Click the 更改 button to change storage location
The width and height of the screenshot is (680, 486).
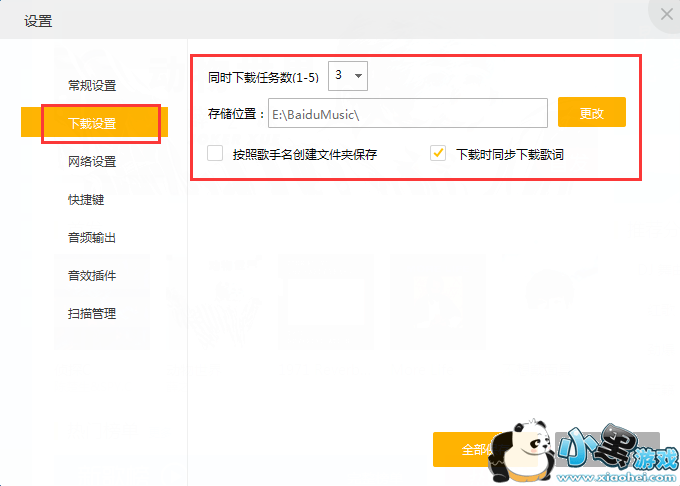[x=592, y=112]
